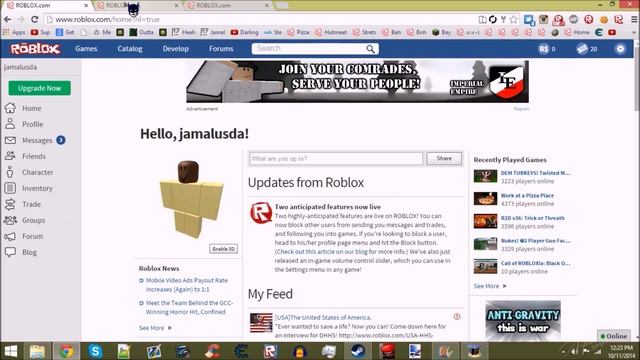Open Apps shortcut in bookmarks bar
Viewport: 640px width, 360px height.
click(x=14, y=32)
